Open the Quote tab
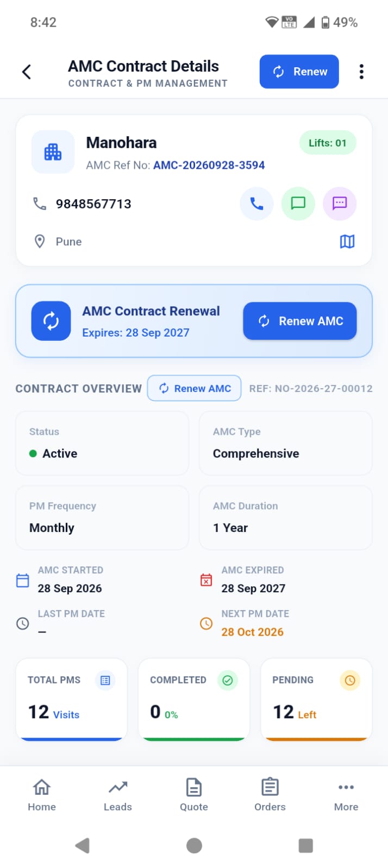Viewport: 388px width, 868px height. 194,795
